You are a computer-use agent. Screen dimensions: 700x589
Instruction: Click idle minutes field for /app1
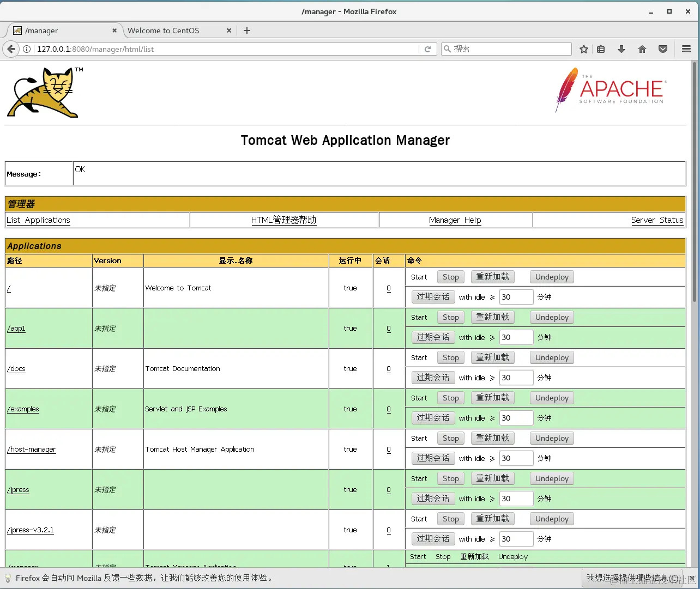(x=516, y=337)
